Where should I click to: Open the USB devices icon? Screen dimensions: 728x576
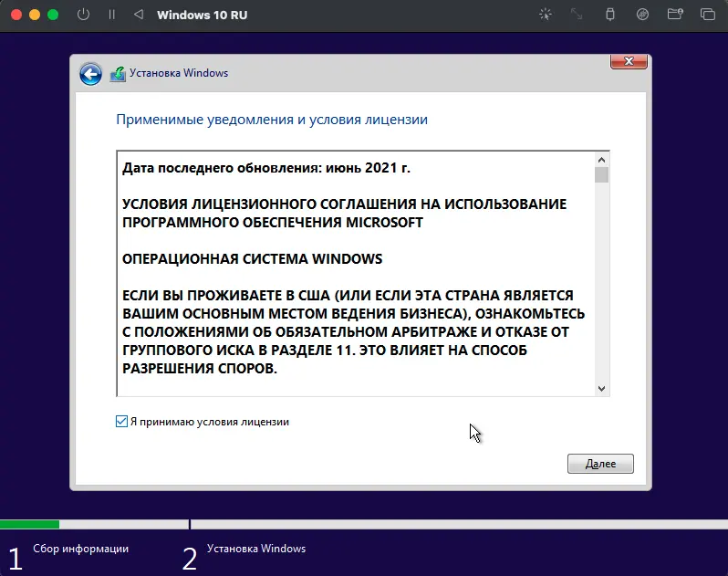point(610,15)
